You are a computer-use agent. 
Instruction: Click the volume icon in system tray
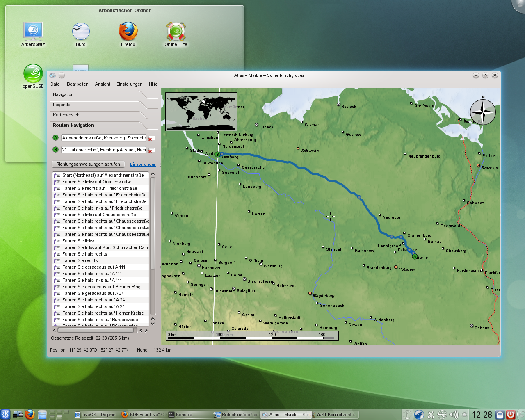[453, 415]
